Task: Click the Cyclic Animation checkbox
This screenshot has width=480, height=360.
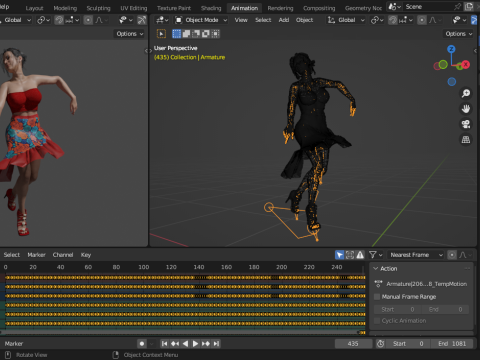Action: click(x=377, y=321)
